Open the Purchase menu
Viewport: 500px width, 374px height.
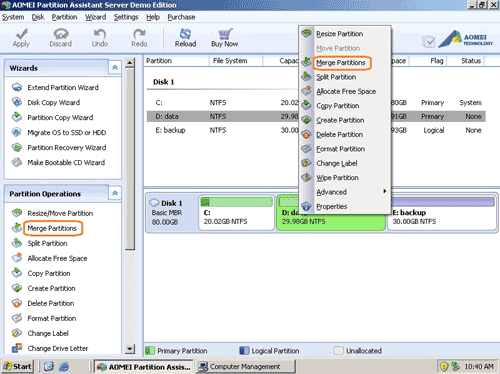pos(181,17)
